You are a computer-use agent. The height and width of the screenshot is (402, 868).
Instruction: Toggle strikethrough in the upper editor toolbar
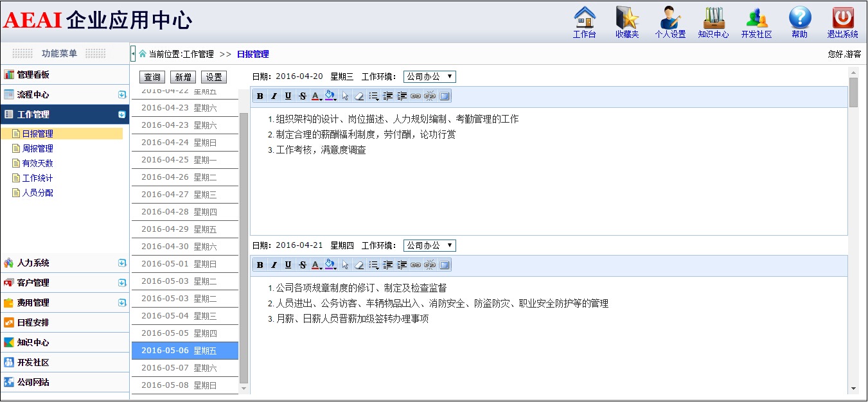pos(302,96)
